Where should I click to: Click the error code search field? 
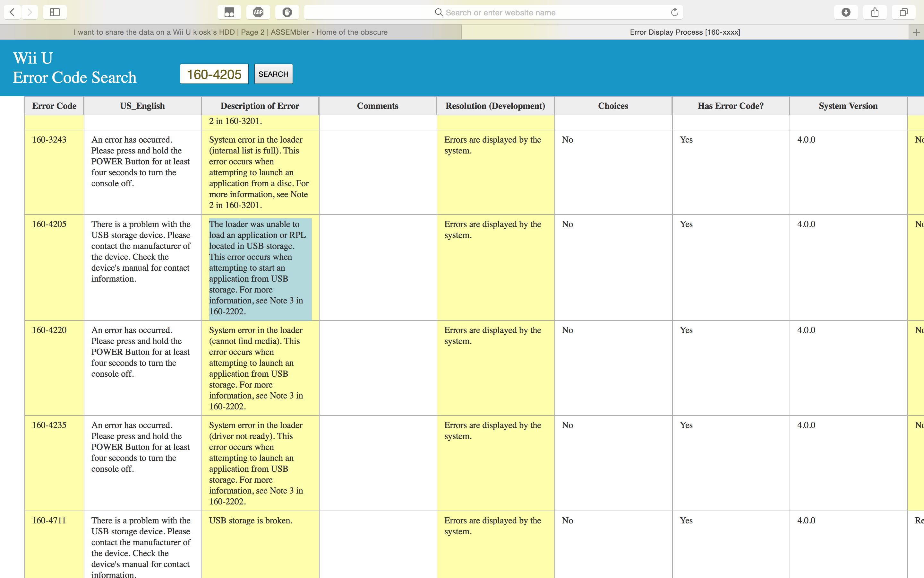pyautogui.click(x=214, y=74)
